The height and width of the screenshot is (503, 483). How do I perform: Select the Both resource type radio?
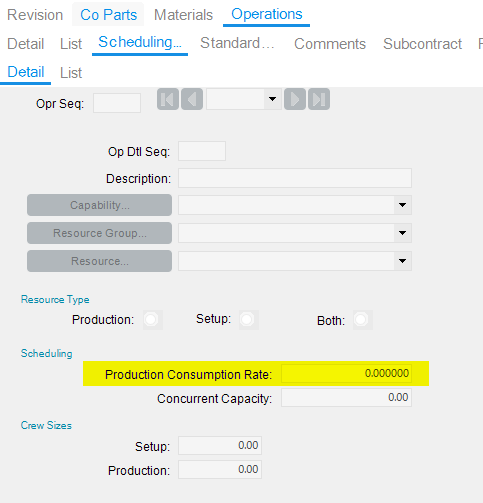tap(361, 320)
